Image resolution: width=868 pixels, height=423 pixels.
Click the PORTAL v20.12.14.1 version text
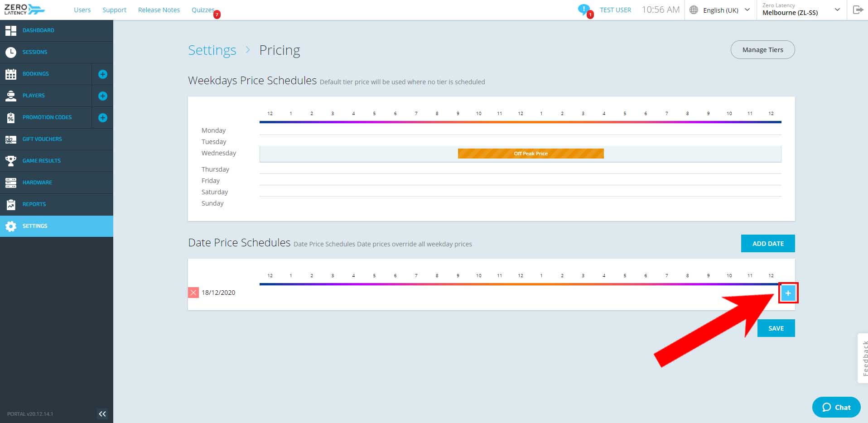point(30,414)
